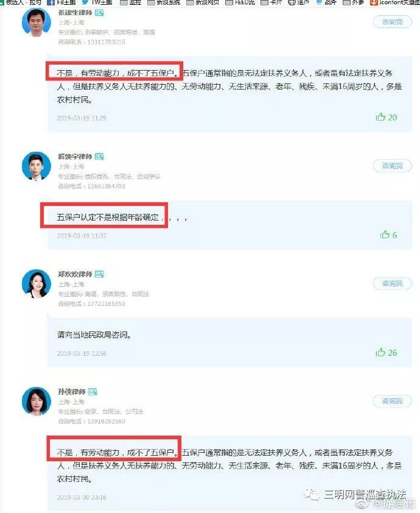Open the Twitter bookmark in bookmarks bar
The width and height of the screenshot is (420, 513).
[x=97, y=2]
